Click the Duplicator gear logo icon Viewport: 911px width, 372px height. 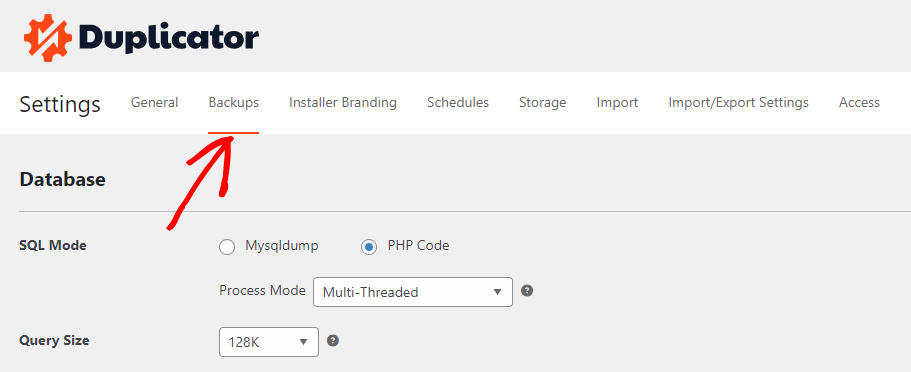point(48,38)
